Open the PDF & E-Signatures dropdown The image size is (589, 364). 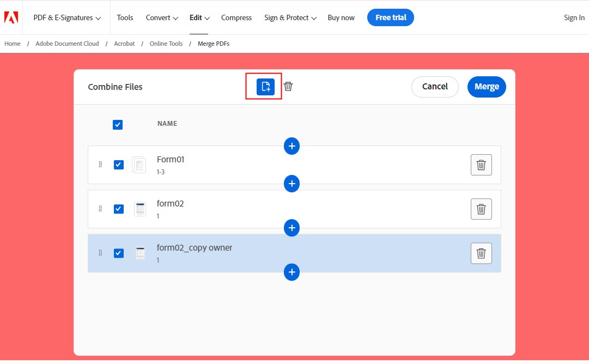pos(66,17)
